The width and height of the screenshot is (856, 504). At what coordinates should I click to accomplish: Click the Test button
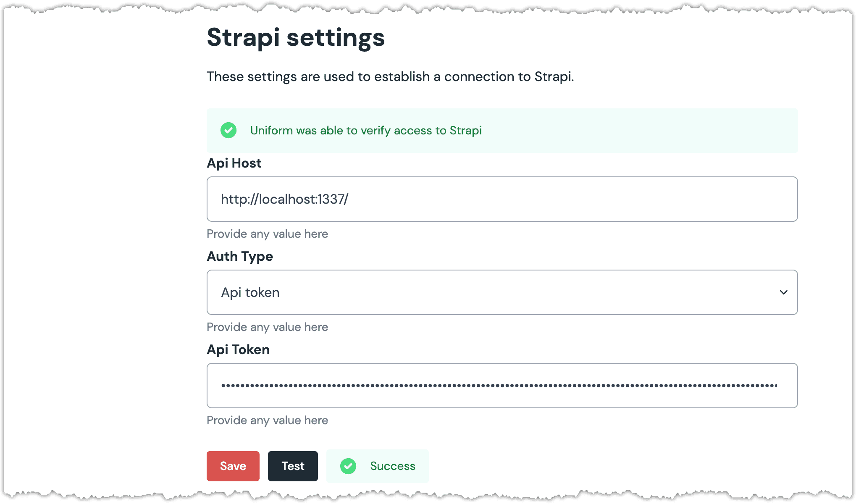[293, 466]
